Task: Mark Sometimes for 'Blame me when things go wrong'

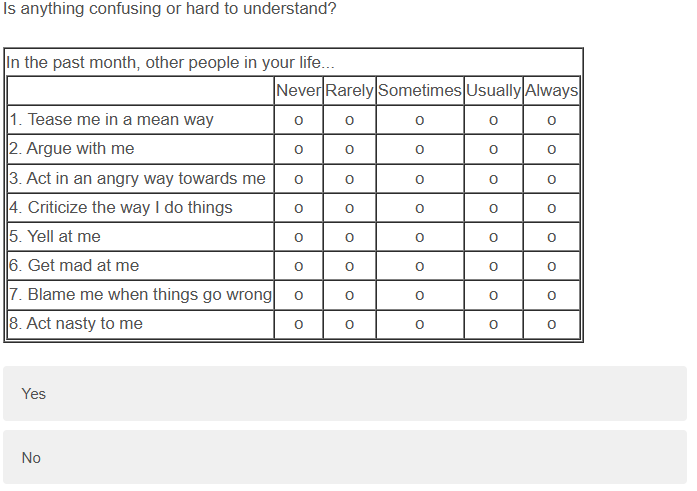Action: click(419, 295)
